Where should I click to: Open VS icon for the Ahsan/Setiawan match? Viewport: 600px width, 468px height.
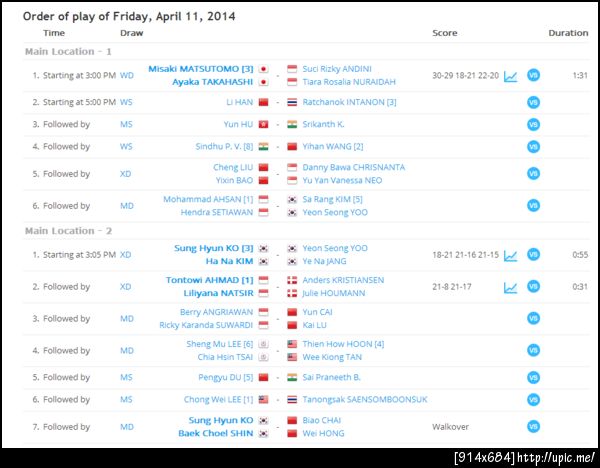(x=533, y=206)
